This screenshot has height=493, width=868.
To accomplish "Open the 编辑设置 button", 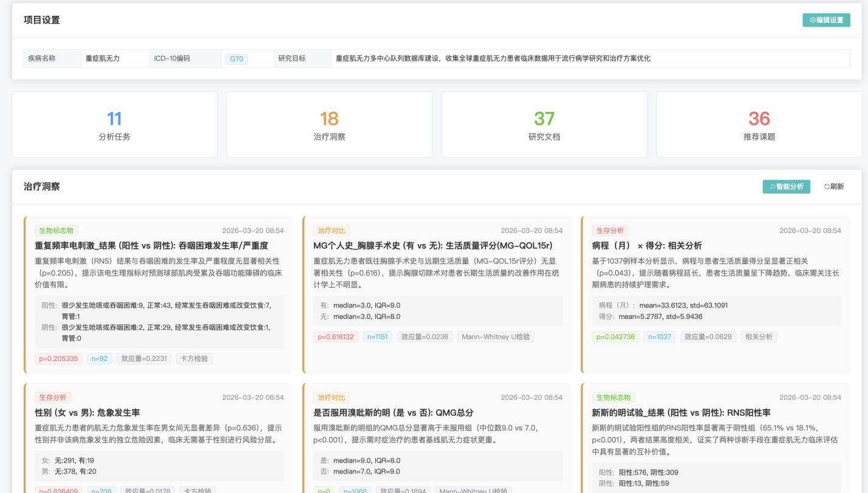I will (x=826, y=20).
